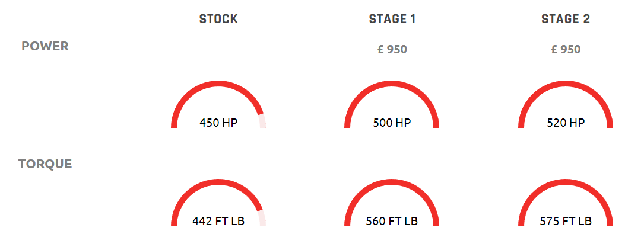
Task: Click the £ 950 price under Stage 1
Action: click(392, 50)
